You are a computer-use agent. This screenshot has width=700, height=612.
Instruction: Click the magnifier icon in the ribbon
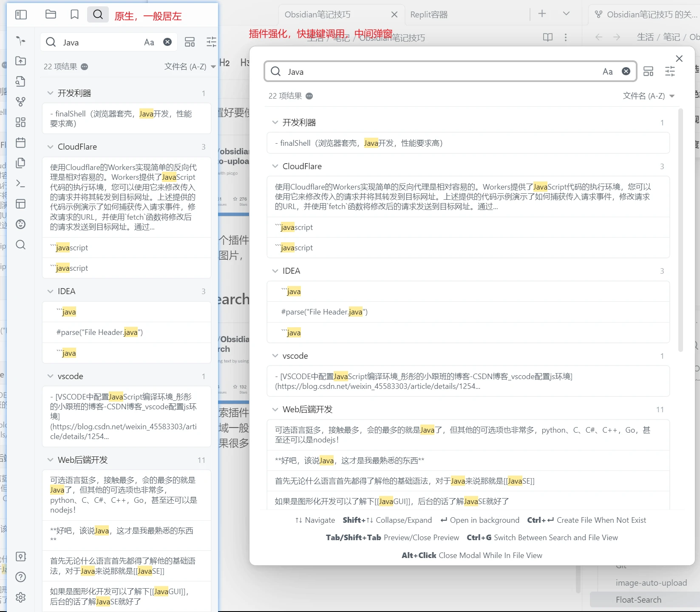click(x=20, y=244)
